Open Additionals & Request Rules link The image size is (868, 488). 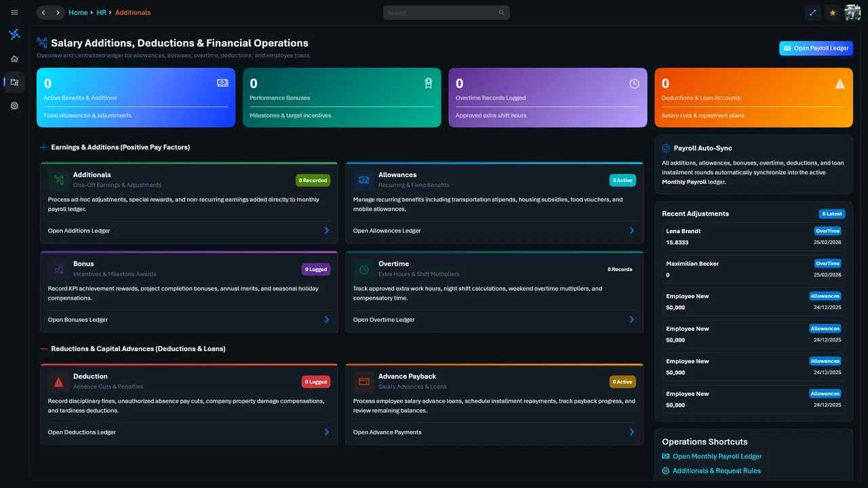(x=711, y=470)
